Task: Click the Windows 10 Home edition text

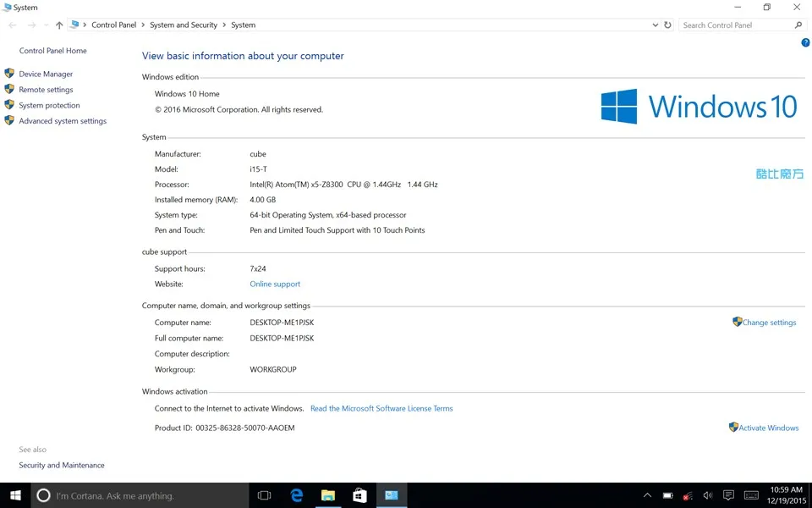Action: (x=187, y=94)
